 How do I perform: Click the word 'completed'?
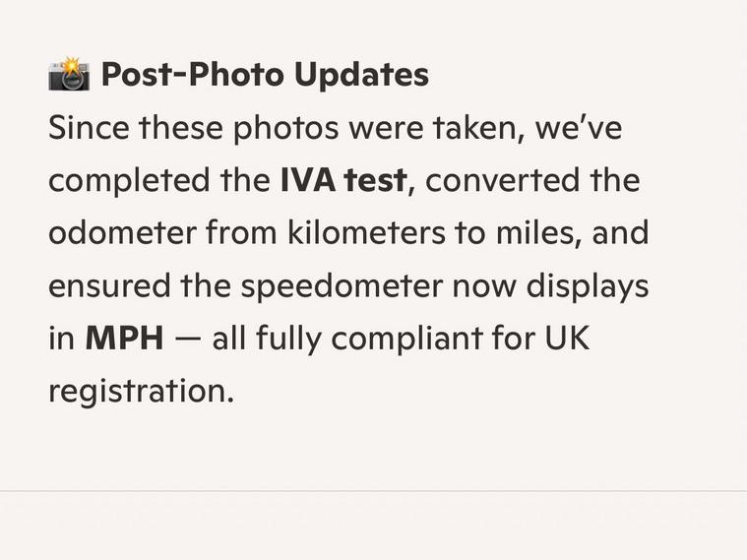(x=129, y=182)
